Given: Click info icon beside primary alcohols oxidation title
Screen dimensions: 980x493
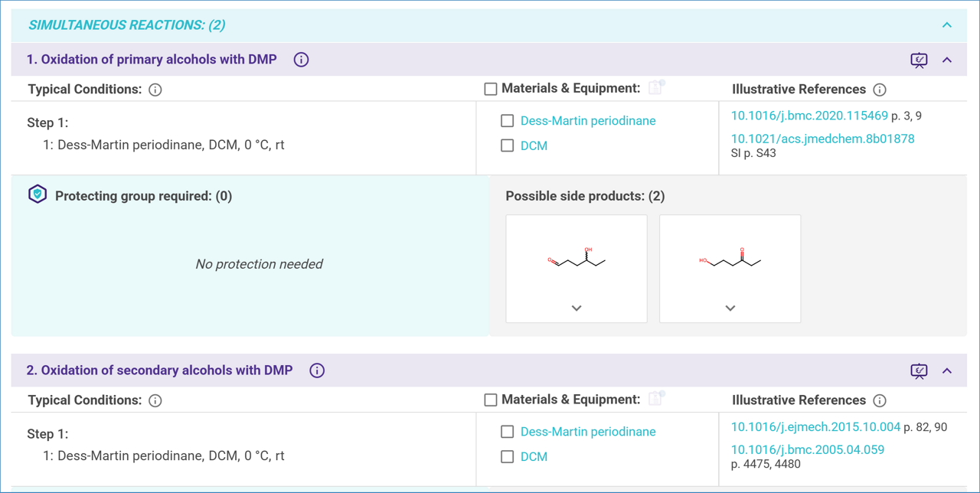Looking at the screenshot, I should [x=301, y=60].
